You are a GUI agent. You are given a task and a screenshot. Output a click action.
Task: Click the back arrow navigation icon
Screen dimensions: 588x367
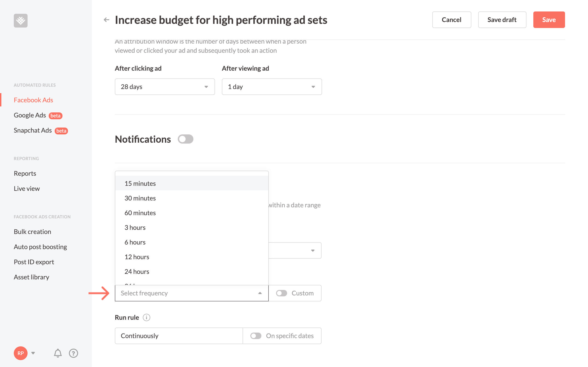[x=106, y=19]
